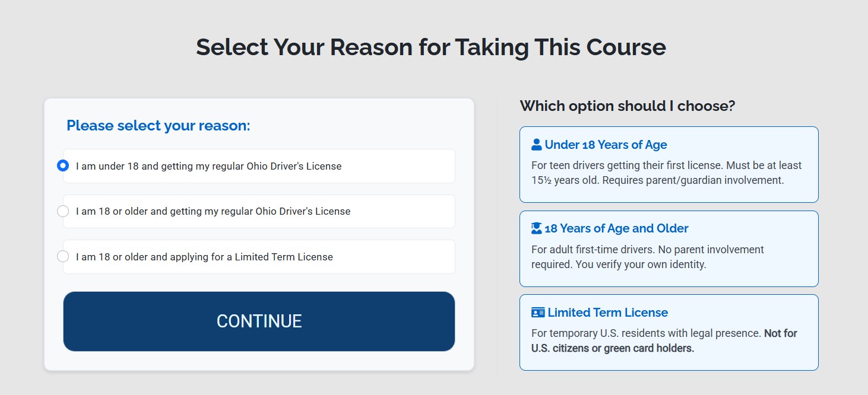Click label 'applying for a Limited Term License'
Image resolution: width=868 pixels, height=395 pixels.
[251, 257]
